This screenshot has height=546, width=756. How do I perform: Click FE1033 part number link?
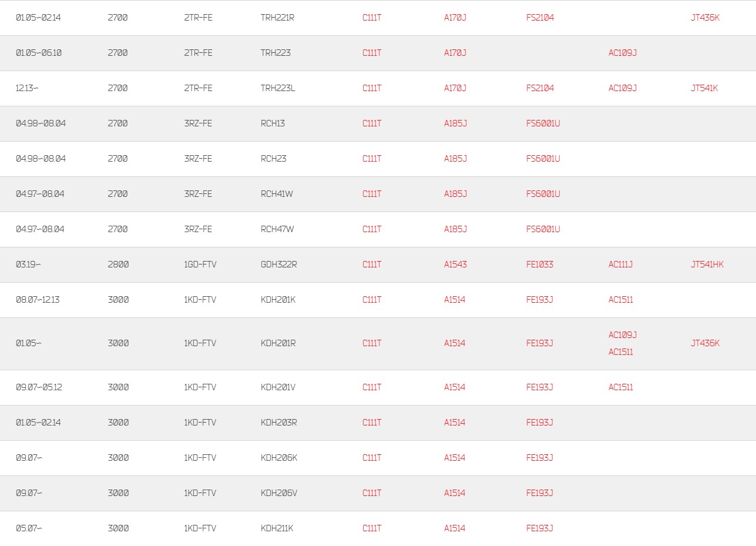[540, 264]
